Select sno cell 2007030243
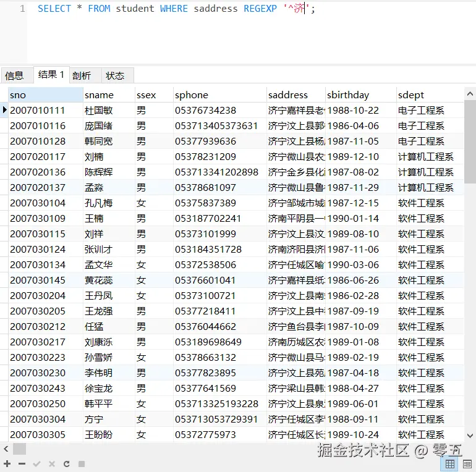This screenshot has width=476, height=472. (x=46, y=389)
